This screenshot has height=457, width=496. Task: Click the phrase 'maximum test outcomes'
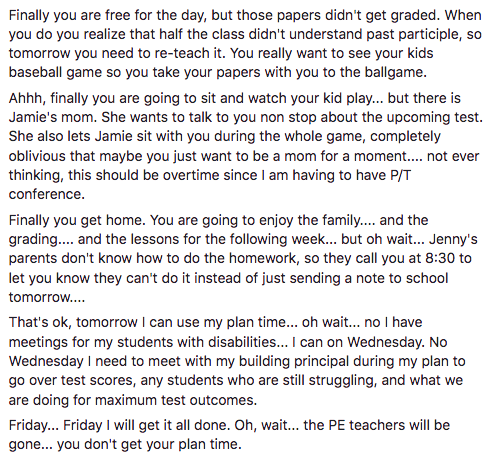[176, 400]
